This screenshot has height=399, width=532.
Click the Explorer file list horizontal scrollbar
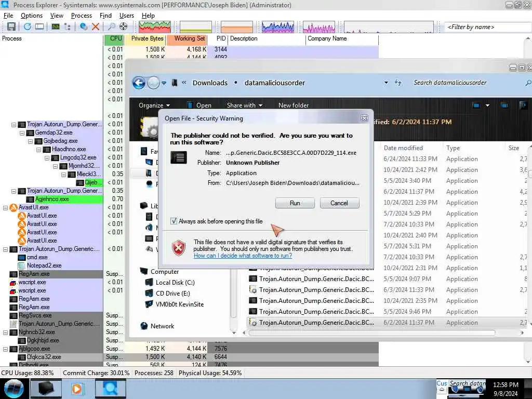[371, 333]
